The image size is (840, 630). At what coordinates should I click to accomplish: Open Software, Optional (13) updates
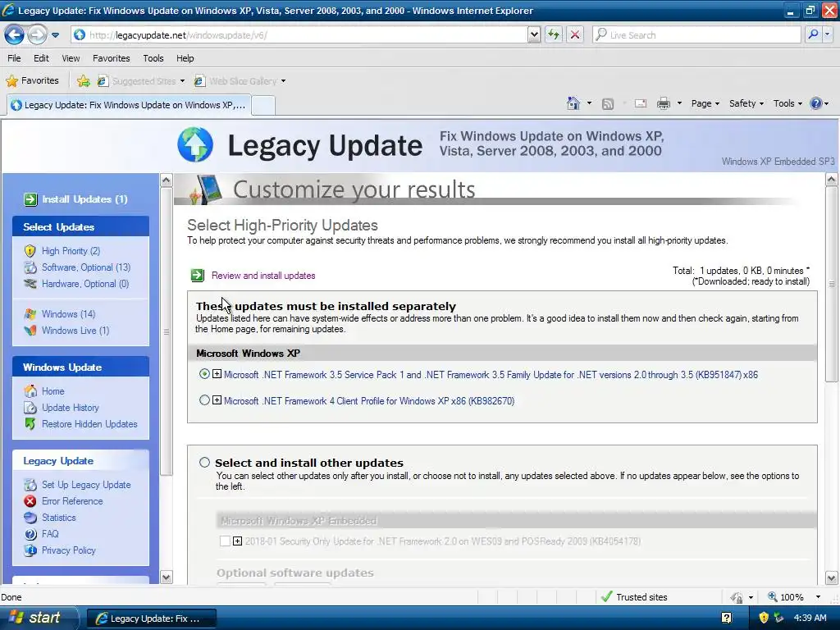click(x=85, y=267)
